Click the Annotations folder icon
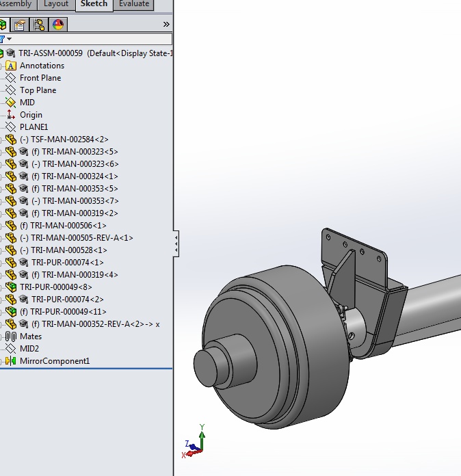 pyautogui.click(x=11, y=66)
